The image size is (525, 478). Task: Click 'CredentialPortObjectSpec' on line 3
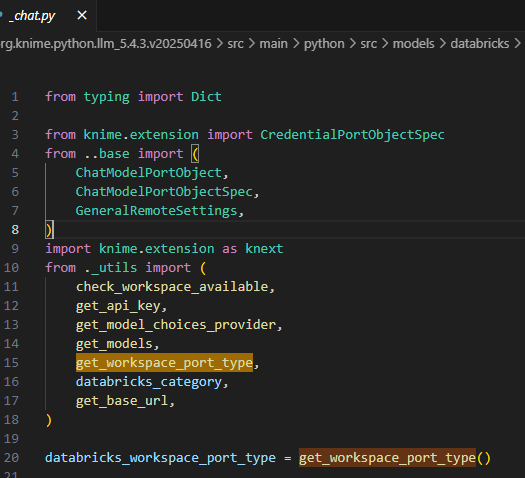point(352,135)
